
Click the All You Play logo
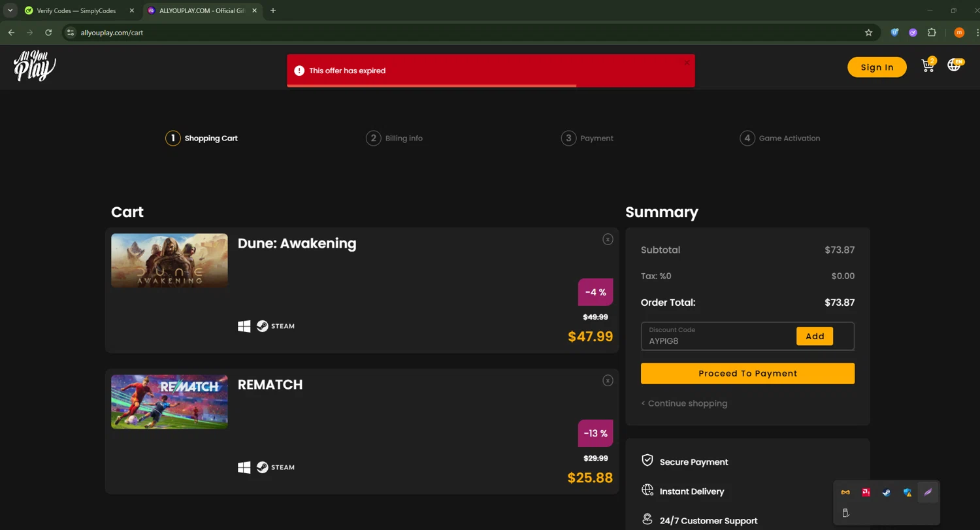pyautogui.click(x=35, y=66)
